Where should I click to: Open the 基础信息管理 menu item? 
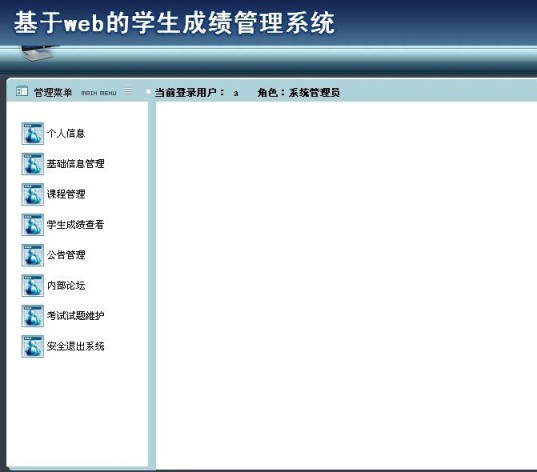75,164
